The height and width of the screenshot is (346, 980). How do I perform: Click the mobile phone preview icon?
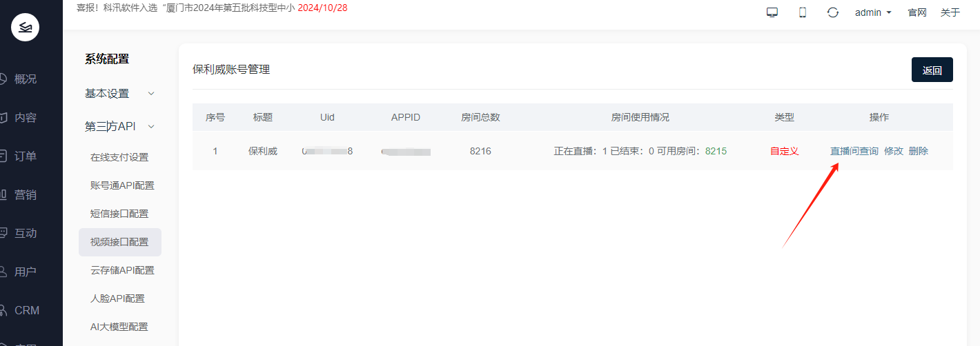pos(803,12)
